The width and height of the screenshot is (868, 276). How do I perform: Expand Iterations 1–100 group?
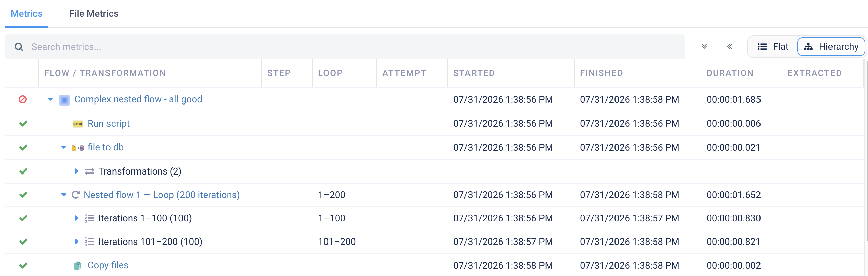coord(76,218)
